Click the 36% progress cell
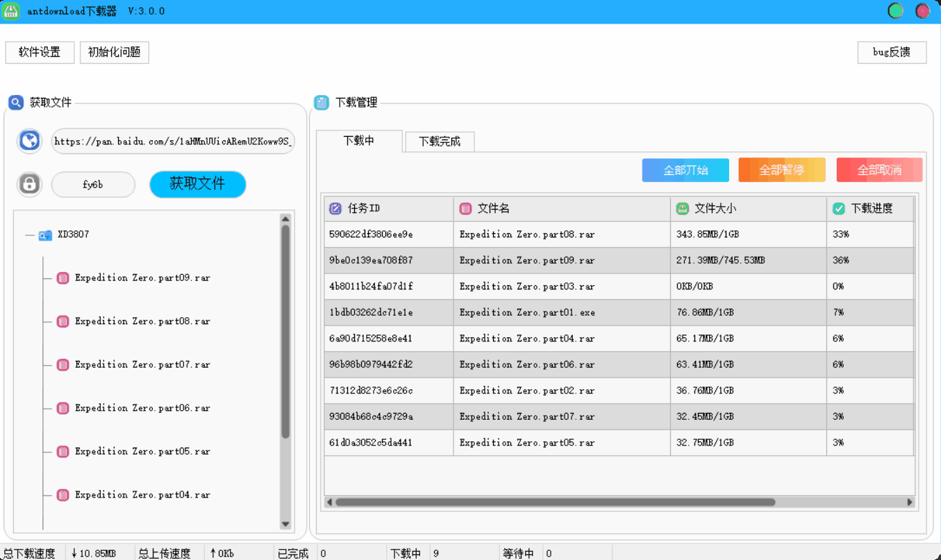Screen dimensions: 941x560 (870, 260)
